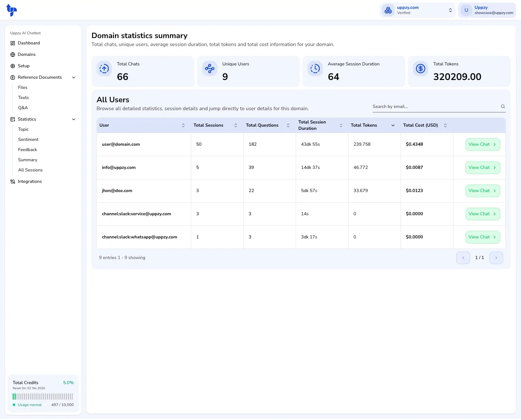Click the search magnifier icon

click(x=503, y=107)
